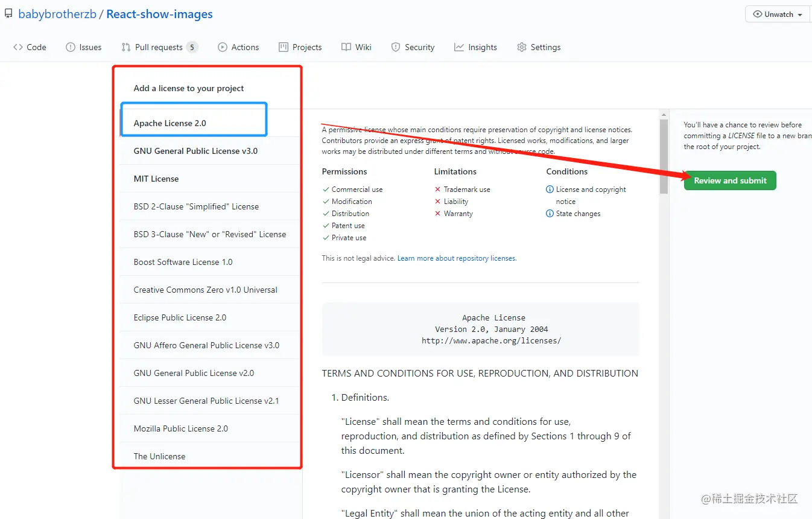Click the Settings tab gear icon
This screenshot has width=812, height=519.
(x=522, y=47)
